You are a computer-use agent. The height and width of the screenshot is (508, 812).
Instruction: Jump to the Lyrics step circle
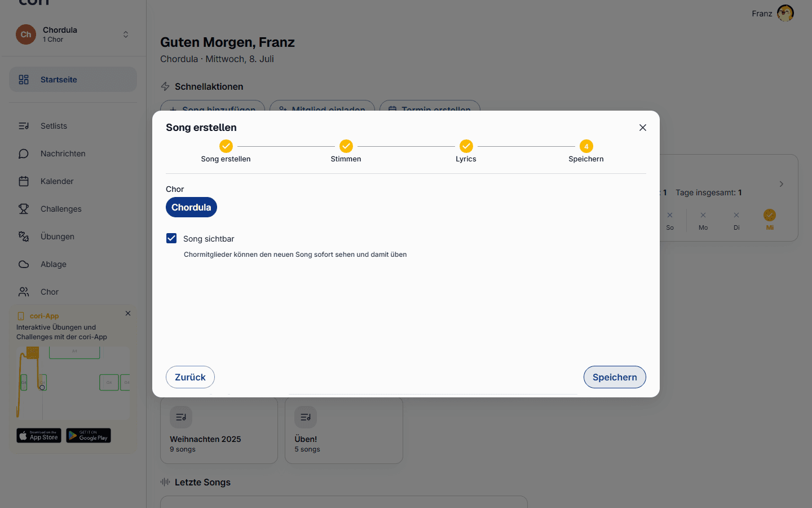466,146
